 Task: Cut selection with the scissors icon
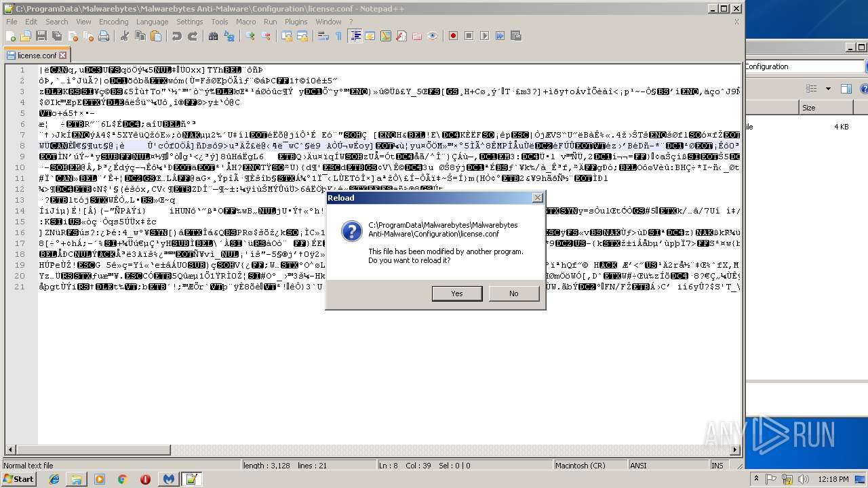125,36
